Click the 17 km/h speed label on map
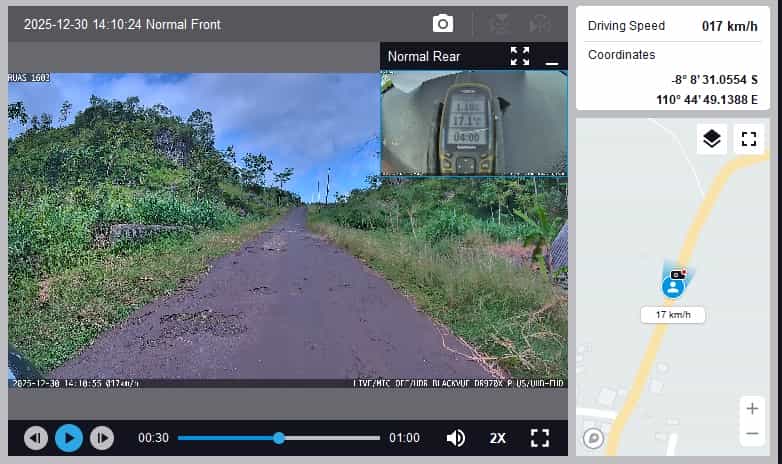Screen dimensions: 782x464 coord(673,315)
